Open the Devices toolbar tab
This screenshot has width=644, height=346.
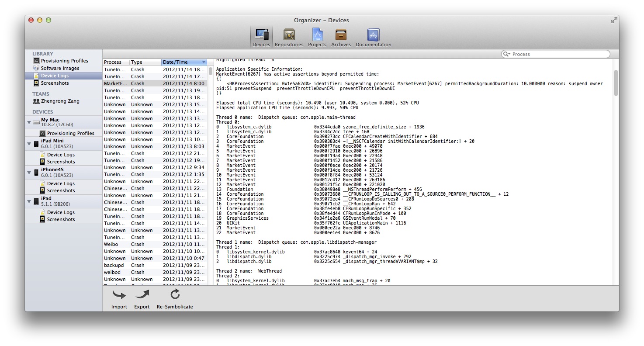coord(261,37)
